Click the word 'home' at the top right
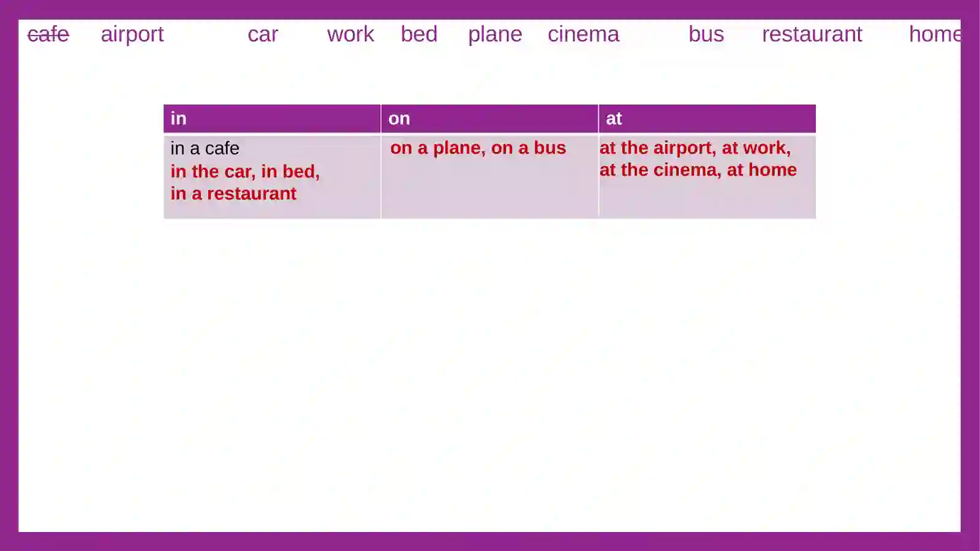Image resolution: width=980 pixels, height=551 pixels. pyautogui.click(x=935, y=34)
